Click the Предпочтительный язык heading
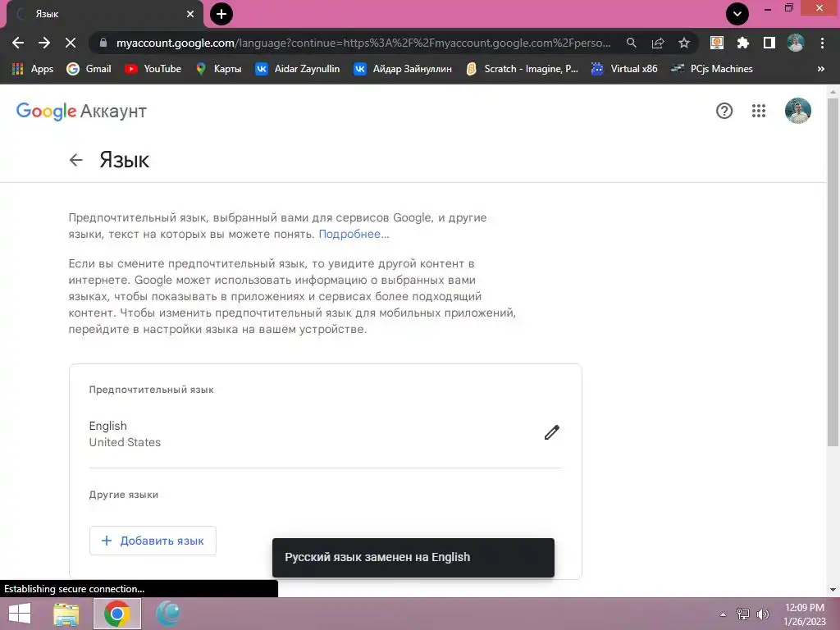This screenshot has height=630, width=840. coord(151,390)
